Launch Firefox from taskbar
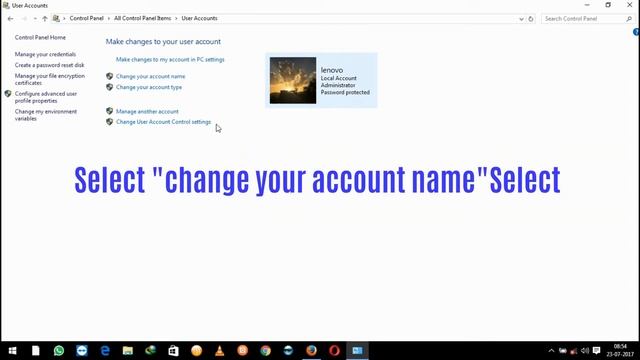640x360 pixels. [x=311, y=351]
